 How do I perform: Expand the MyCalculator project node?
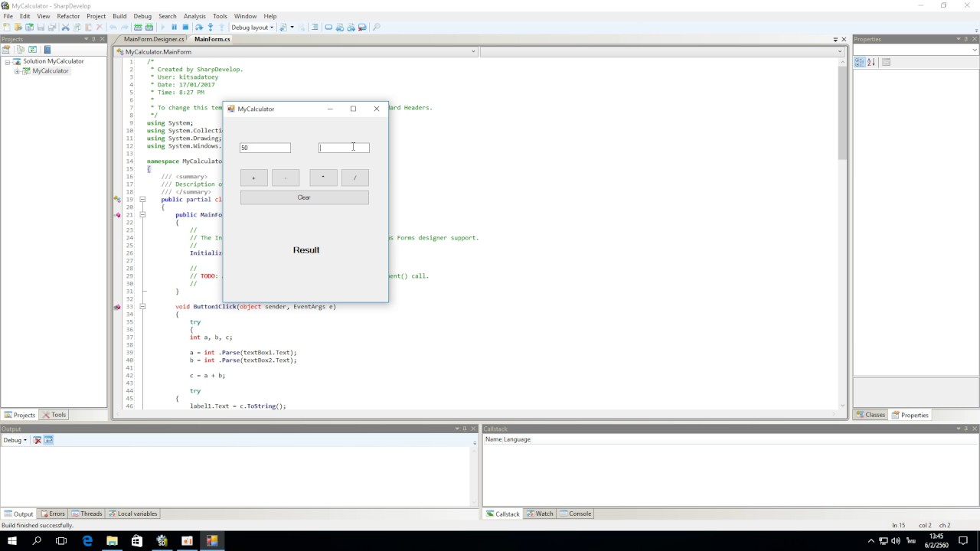[17, 71]
